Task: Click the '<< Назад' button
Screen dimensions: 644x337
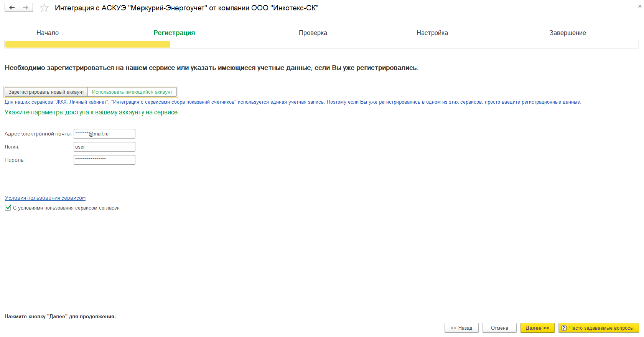Action: click(461, 328)
